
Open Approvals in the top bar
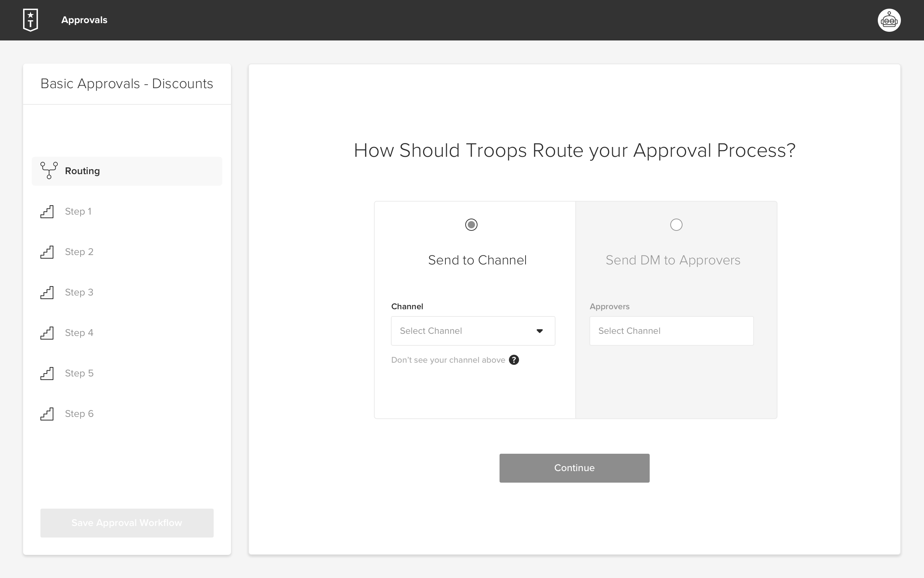(84, 20)
